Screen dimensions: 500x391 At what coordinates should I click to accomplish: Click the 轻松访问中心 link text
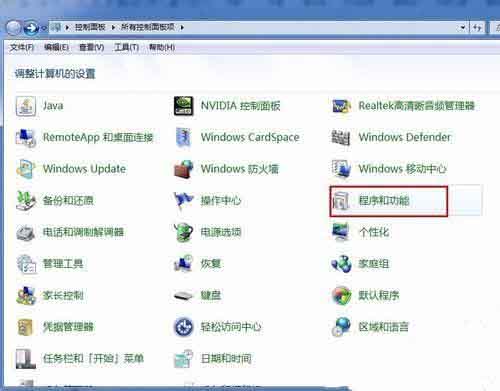231,327
